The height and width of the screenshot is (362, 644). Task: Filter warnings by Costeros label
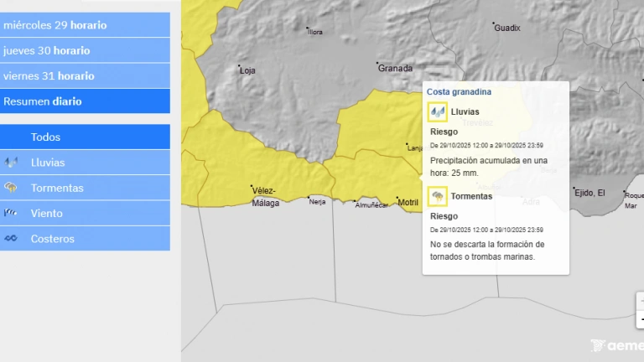point(53,239)
